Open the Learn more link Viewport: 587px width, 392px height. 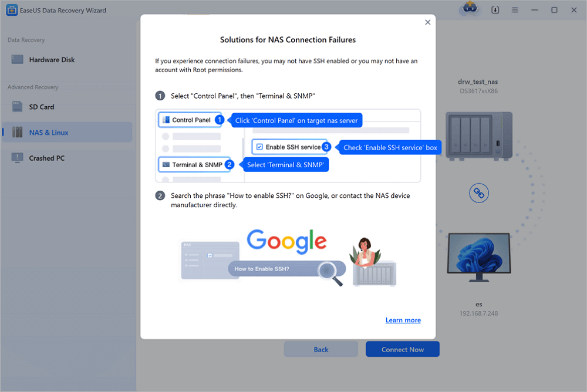coord(403,320)
